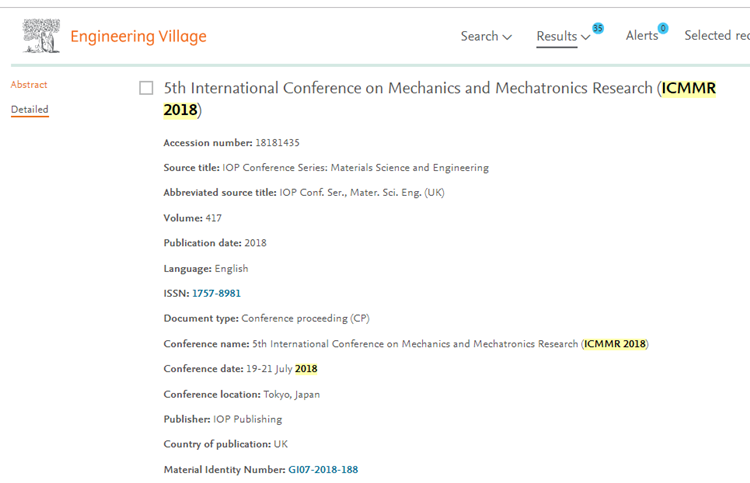This screenshot has width=750, height=483.
Task: Click the Language value English
Action: [x=232, y=268]
